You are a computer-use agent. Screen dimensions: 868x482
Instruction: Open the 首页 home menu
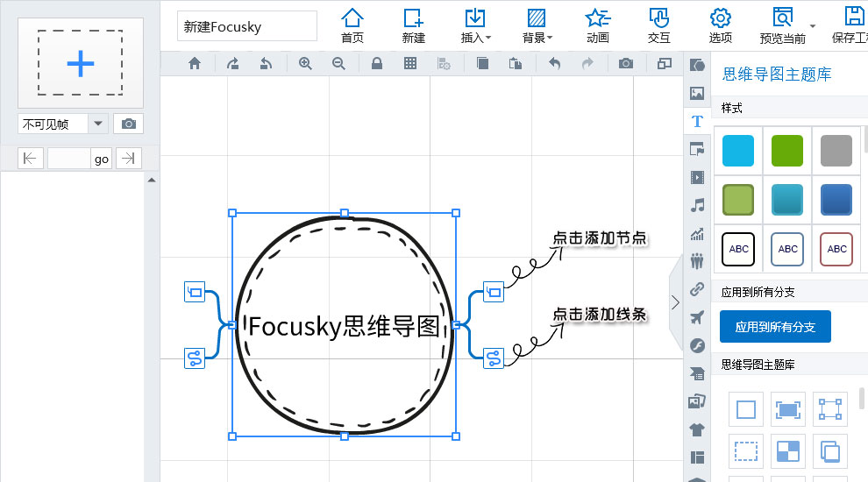pyautogui.click(x=352, y=25)
